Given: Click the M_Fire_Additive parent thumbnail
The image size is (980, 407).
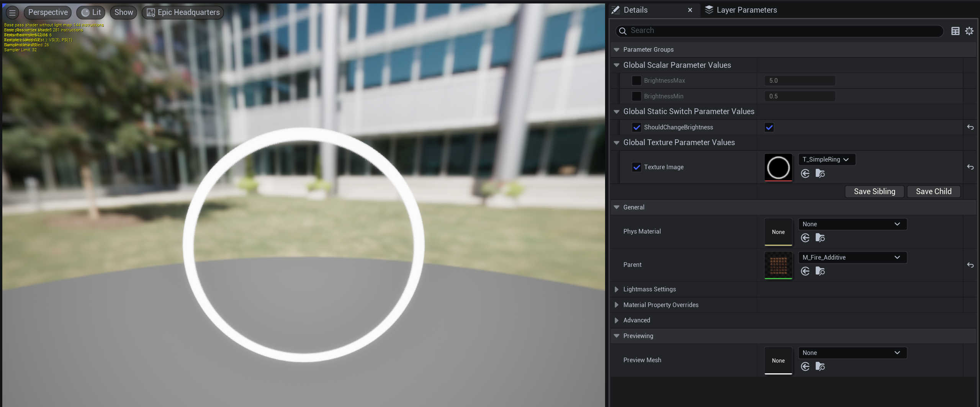Looking at the screenshot, I should tap(778, 265).
